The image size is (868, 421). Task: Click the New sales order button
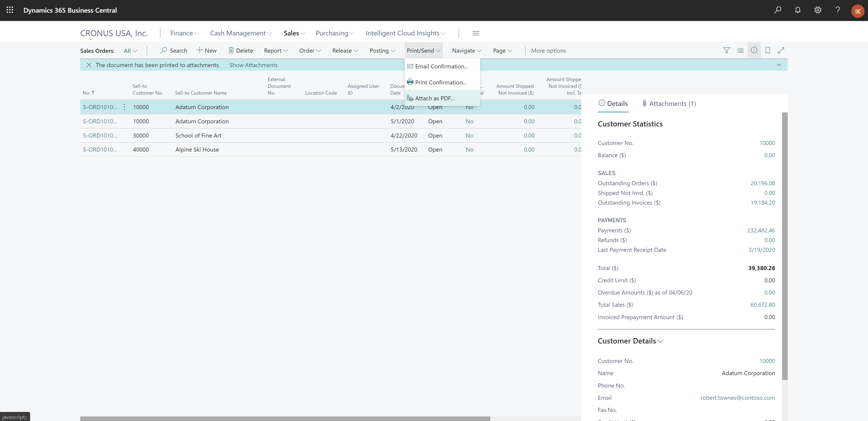point(207,50)
